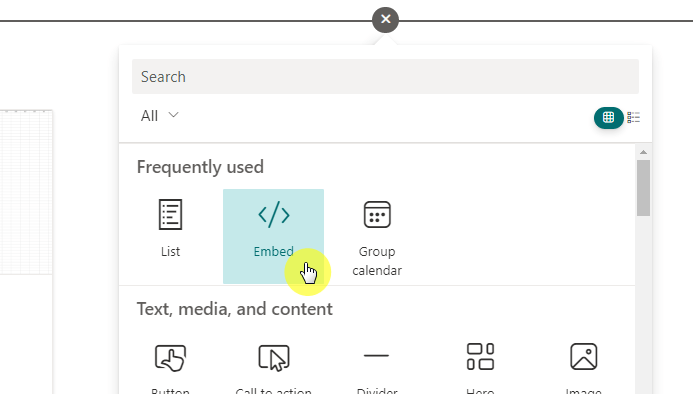This screenshot has height=394, width=693.
Task: Focus the web part Search box
Action: pyautogui.click(x=385, y=77)
